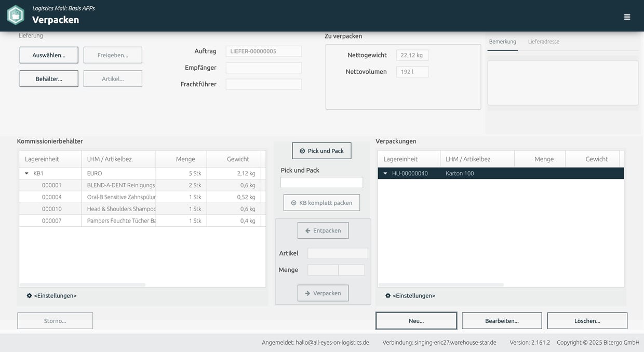The height and width of the screenshot is (352, 644).
Task: Collapse the KB1 tree row
Action: tap(27, 174)
